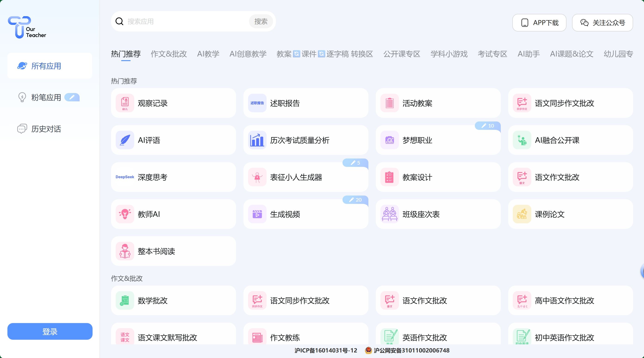This screenshot has width=644, height=358.
Task: Click the 课例论文 yellow icon
Action: [522, 214]
